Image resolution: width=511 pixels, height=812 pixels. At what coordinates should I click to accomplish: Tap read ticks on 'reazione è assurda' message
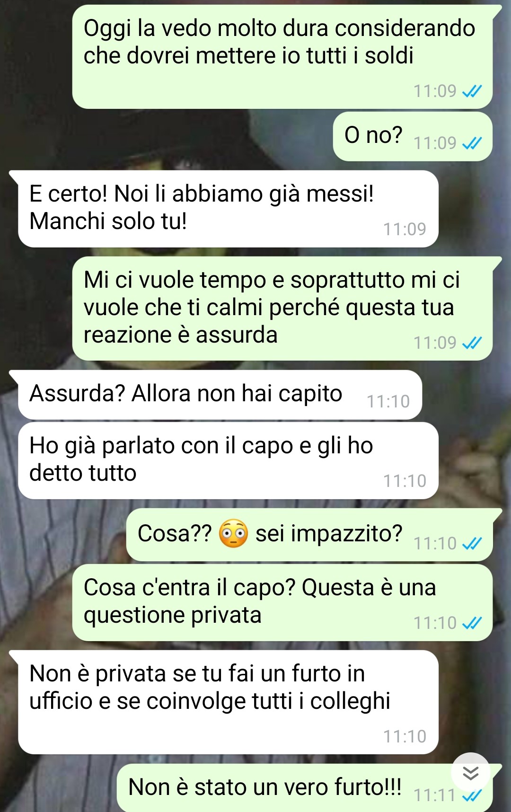pyautogui.click(x=472, y=343)
